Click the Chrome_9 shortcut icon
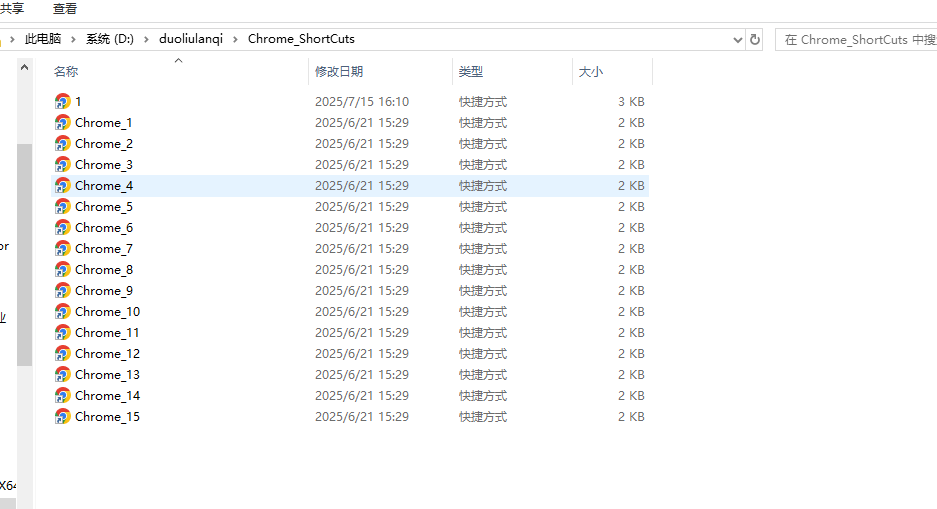 pos(63,290)
